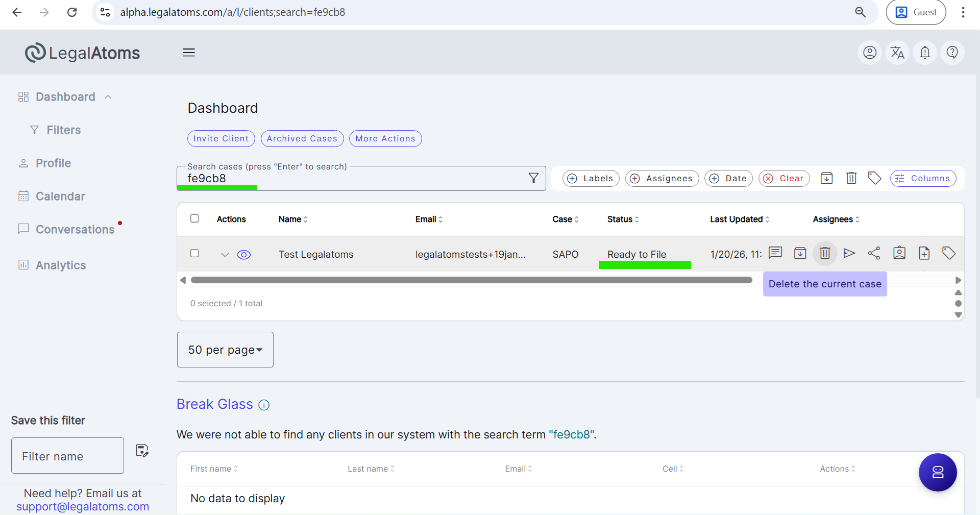Email support@legalatoms.com link
This screenshot has width=980, height=515.
point(83,507)
